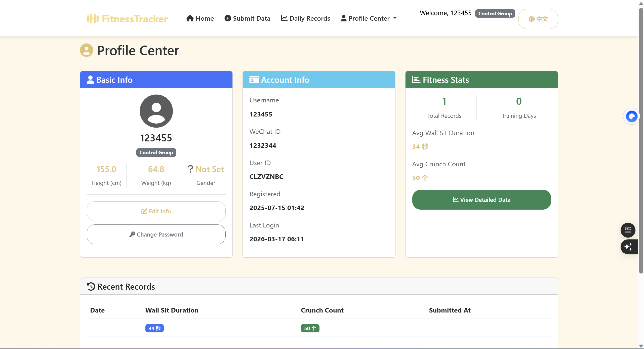This screenshot has height=349, width=644.
Task: Click the sparkle AI assistant icon
Action: coord(628,247)
